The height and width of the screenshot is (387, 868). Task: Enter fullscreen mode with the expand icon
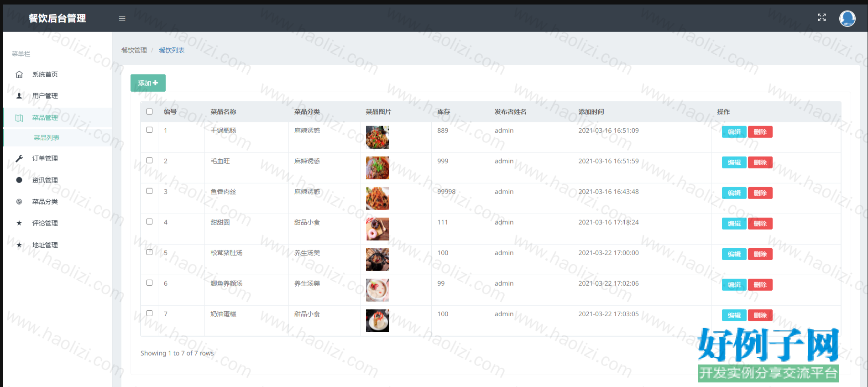(821, 17)
